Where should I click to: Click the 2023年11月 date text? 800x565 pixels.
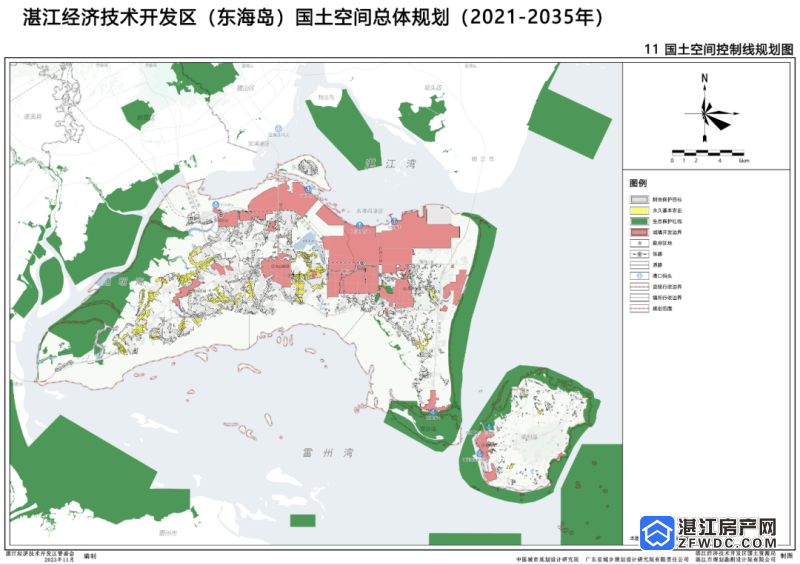(x=59, y=559)
